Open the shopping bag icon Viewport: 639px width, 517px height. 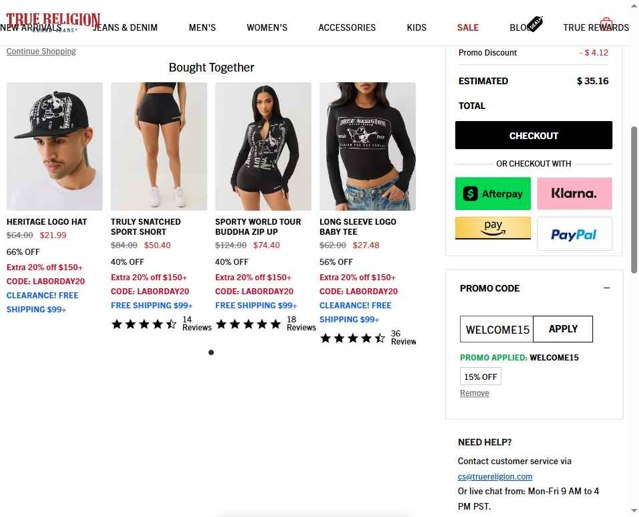[x=606, y=24]
